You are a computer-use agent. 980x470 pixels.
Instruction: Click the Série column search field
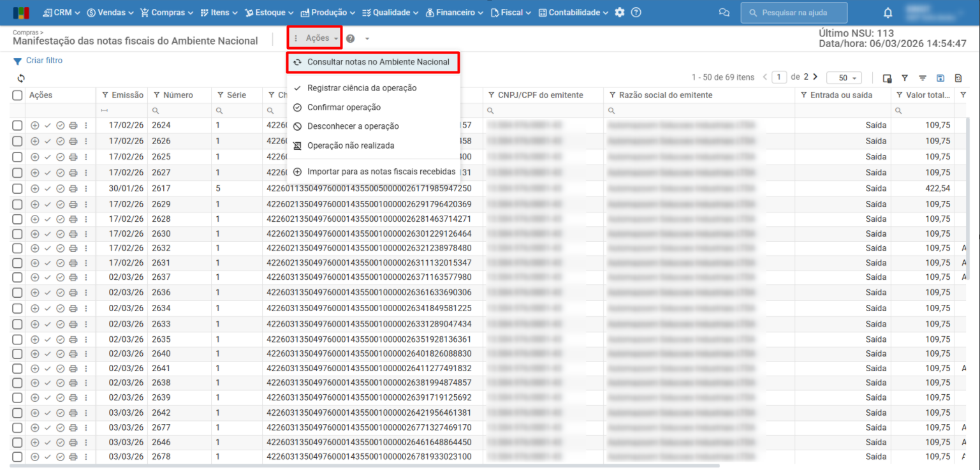[237, 111]
